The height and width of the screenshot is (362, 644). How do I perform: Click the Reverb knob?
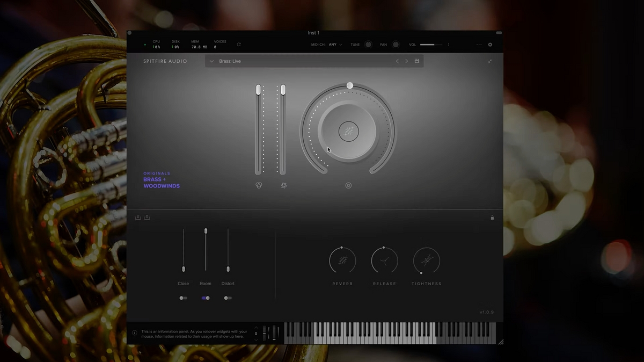point(342,260)
